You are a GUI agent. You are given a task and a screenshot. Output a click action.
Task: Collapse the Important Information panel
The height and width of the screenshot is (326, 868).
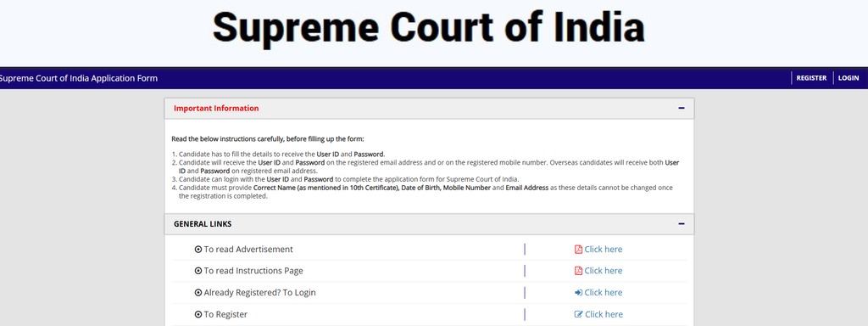(x=682, y=108)
